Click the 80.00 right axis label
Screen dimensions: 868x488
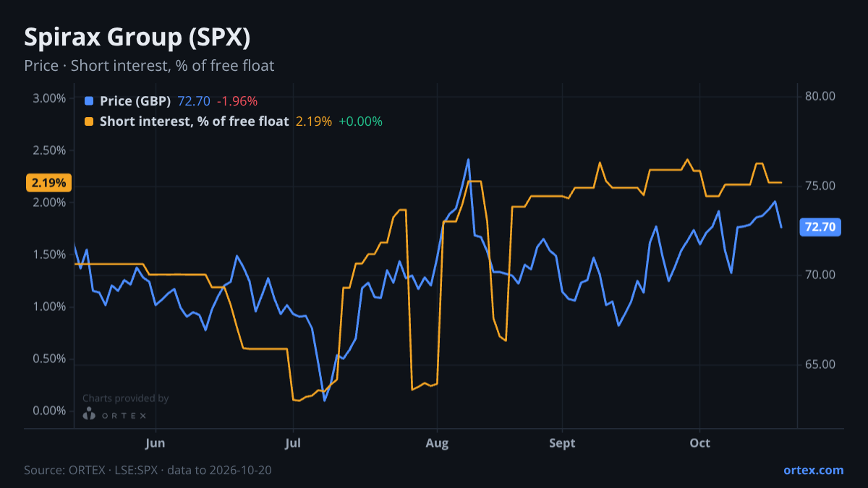click(820, 96)
